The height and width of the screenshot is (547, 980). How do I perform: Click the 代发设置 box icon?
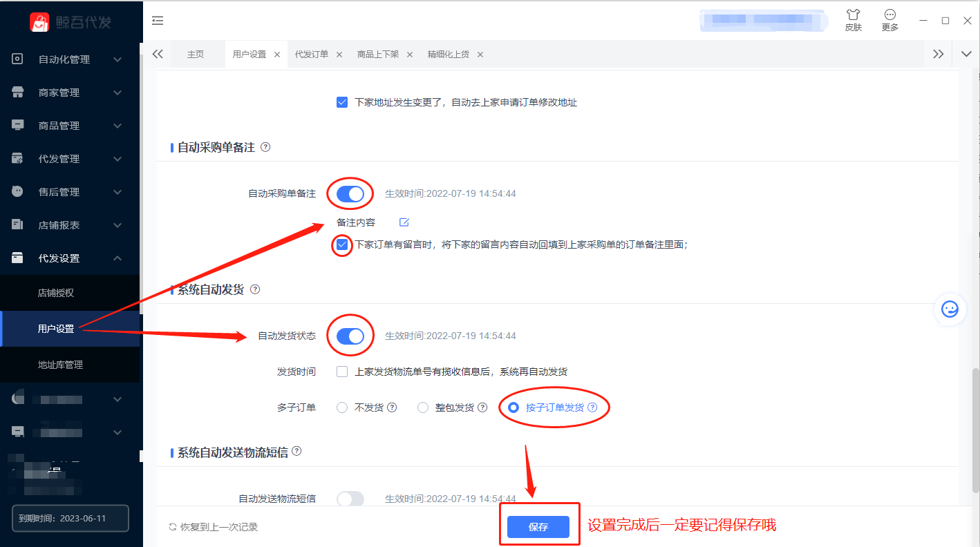click(x=18, y=258)
